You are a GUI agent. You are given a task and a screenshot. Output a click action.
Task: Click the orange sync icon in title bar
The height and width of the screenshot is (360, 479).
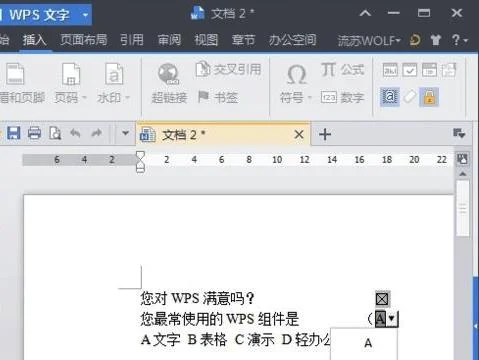[415, 40]
